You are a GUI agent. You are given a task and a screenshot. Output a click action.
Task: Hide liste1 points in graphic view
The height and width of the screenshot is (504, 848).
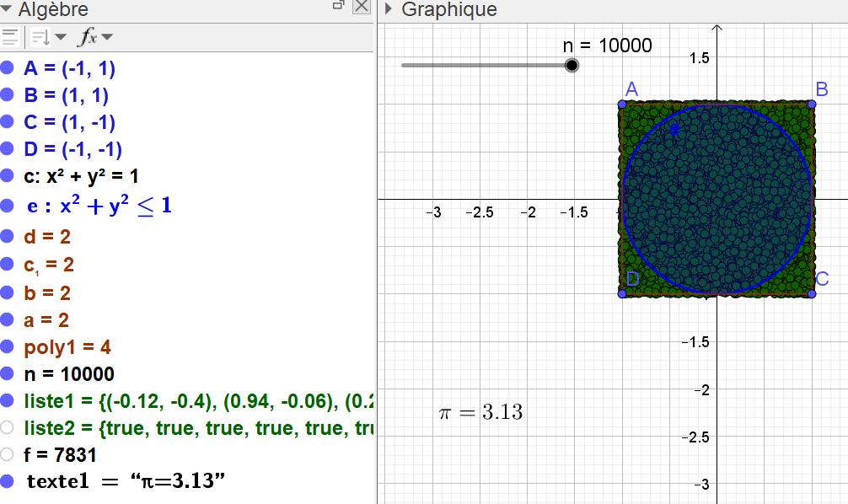point(7,400)
